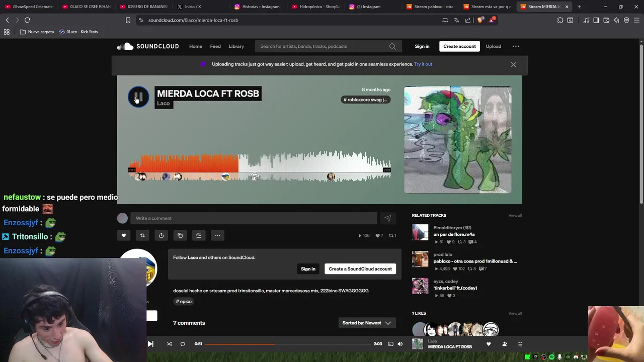Seek on the bottom player progress bar
This screenshot has width=644, height=362.
coord(288,344)
